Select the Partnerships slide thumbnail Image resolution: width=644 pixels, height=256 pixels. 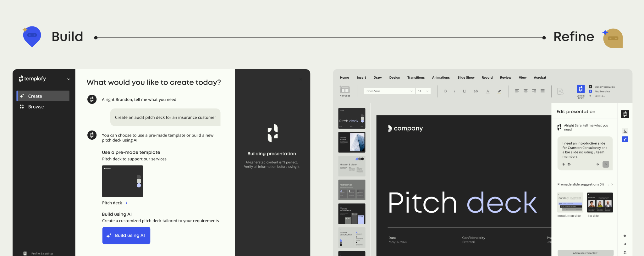(352, 190)
